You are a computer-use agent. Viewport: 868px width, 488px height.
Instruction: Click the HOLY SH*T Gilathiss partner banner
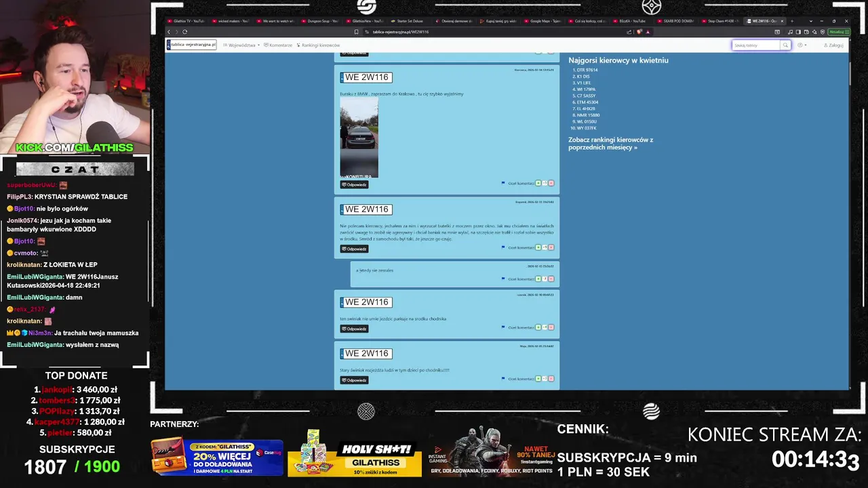tap(355, 454)
